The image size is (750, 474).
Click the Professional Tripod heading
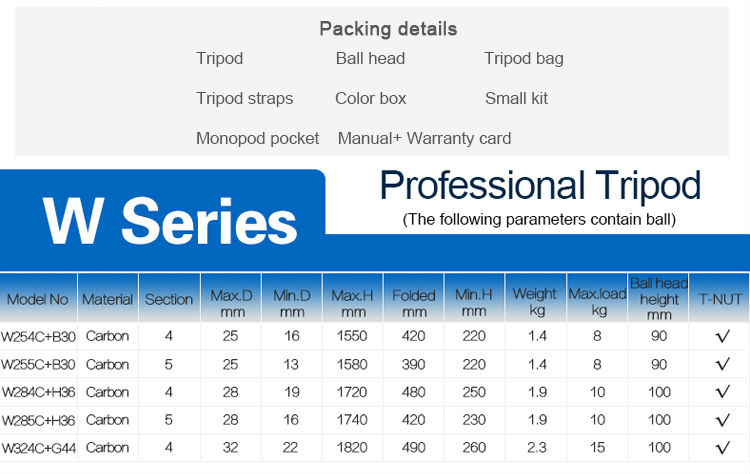[x=540, y=186]
